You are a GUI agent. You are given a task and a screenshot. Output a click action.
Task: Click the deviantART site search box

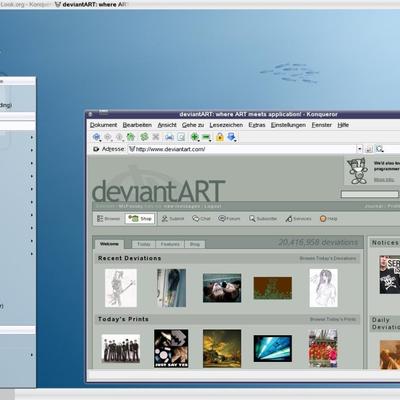point(369,194)
